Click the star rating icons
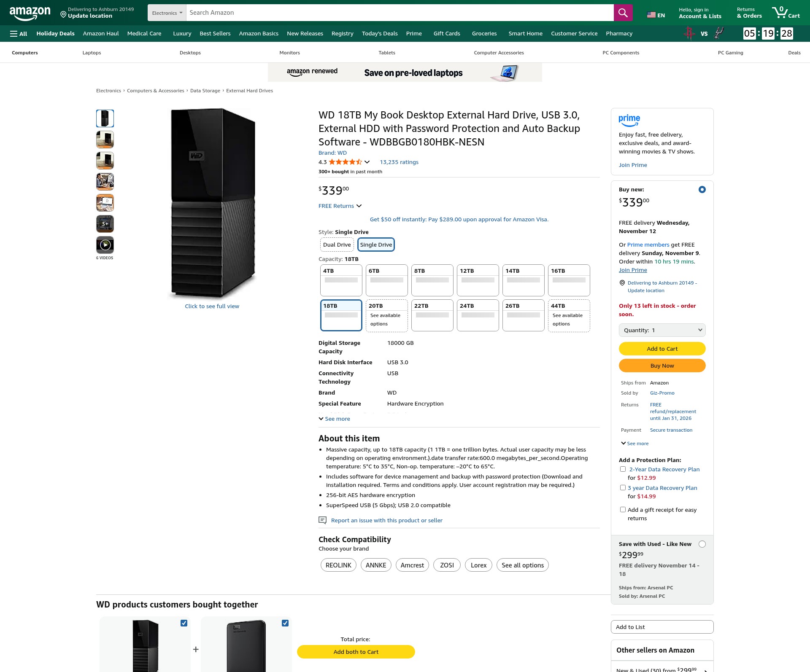 pyautogui.click(x=345, y=162)
